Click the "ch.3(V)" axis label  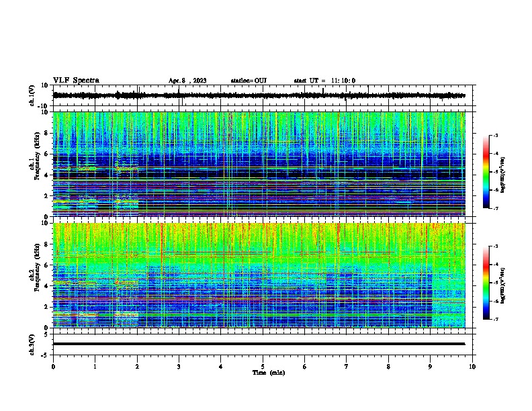pyautogui.click(x=32, y=345)
